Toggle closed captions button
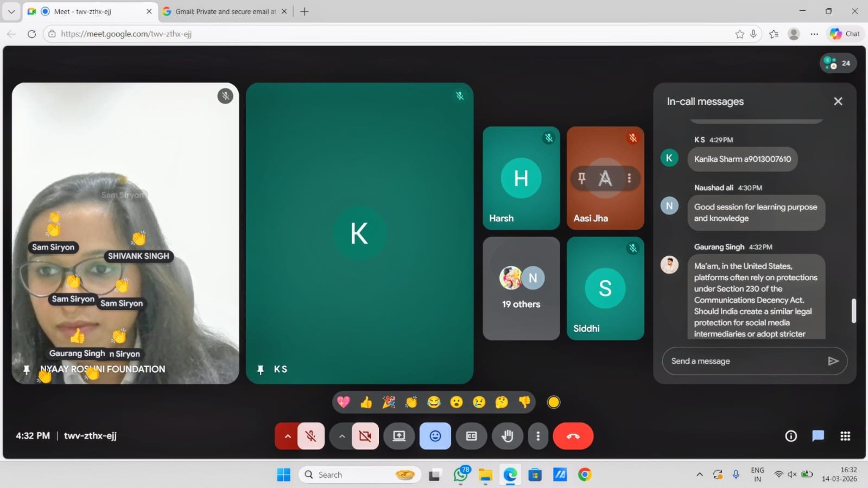The height and width of the screenshot is (488, 868). coord(471,436)
